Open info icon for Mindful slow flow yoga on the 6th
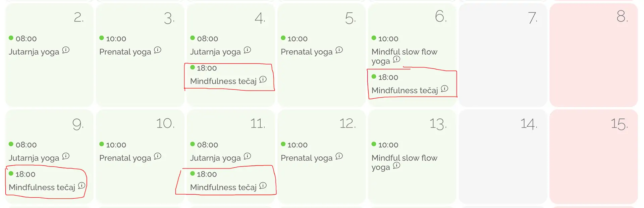The height and width of the screenshot is (208, 644). 396,59
